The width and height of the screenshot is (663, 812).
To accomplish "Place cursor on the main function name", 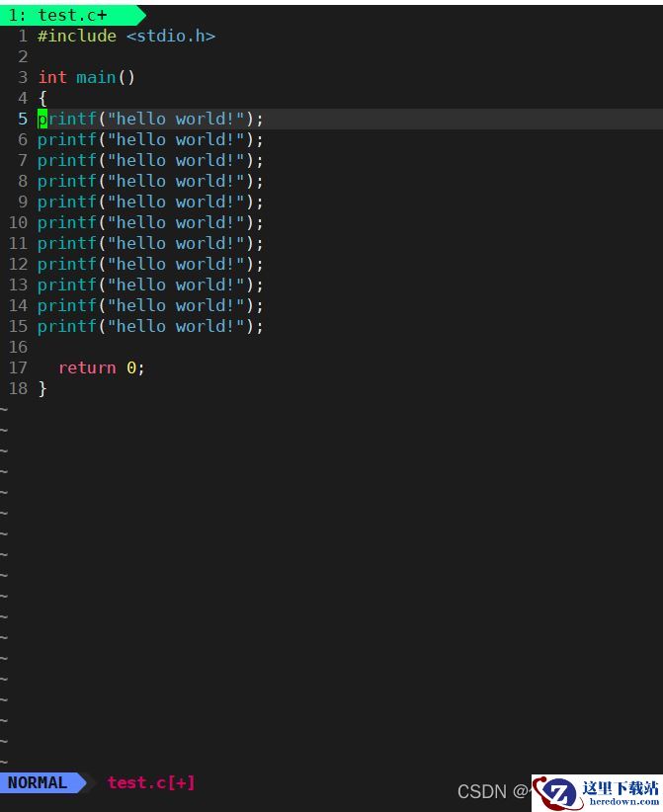I will tap(96, 77).
